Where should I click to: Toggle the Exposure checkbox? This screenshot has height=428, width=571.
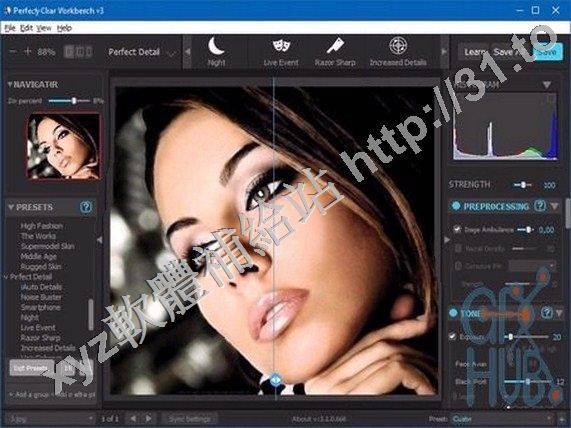coord(453,336)
